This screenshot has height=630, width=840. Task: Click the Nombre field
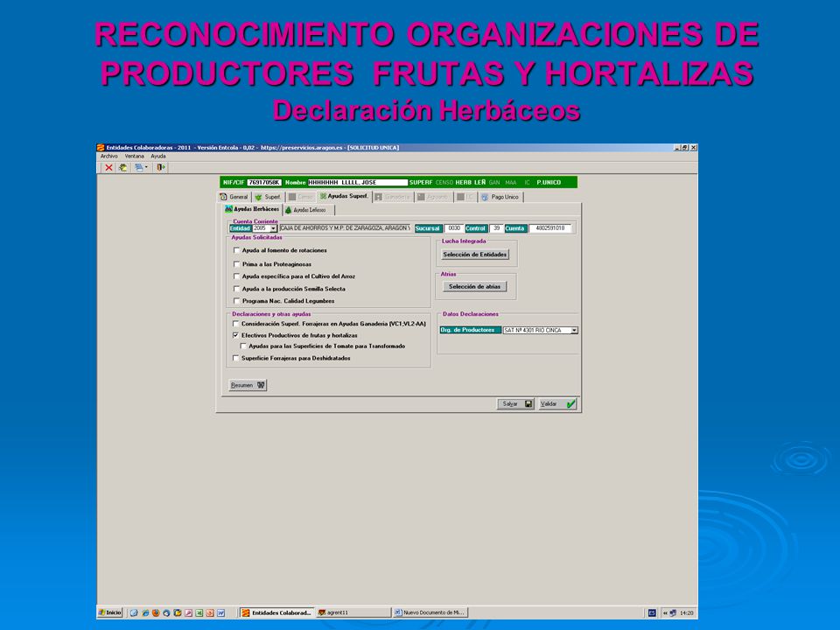point(357,183)
